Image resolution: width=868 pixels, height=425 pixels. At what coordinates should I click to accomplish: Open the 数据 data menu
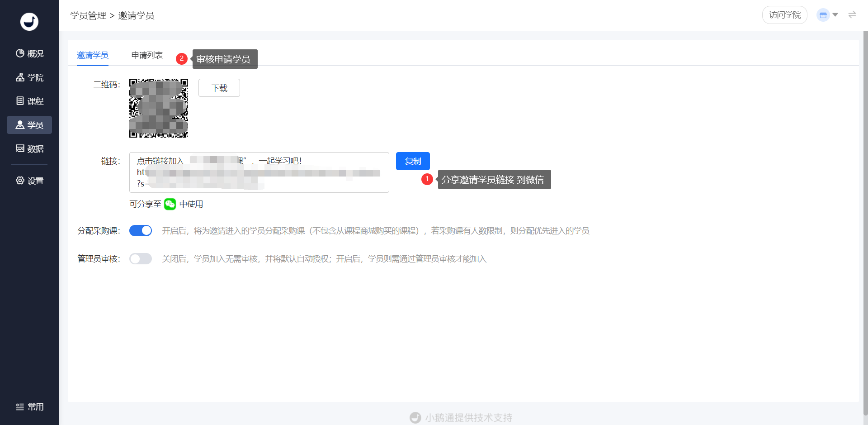coord(29,148)
